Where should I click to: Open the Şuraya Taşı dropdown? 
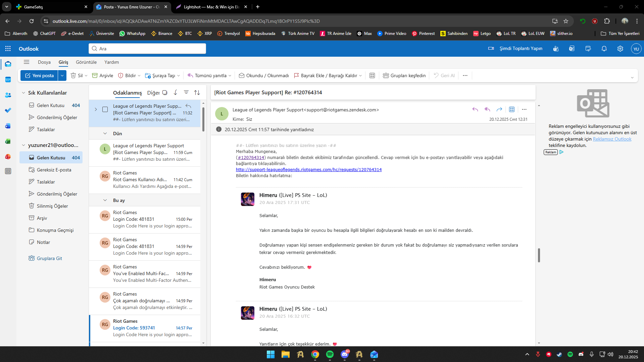pos(179,75)
